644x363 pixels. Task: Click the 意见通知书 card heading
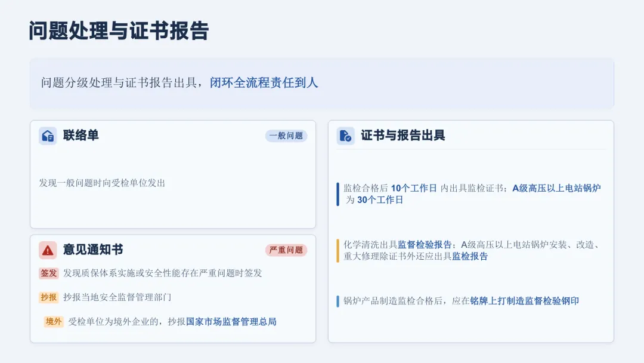click(x=93, y=250)
